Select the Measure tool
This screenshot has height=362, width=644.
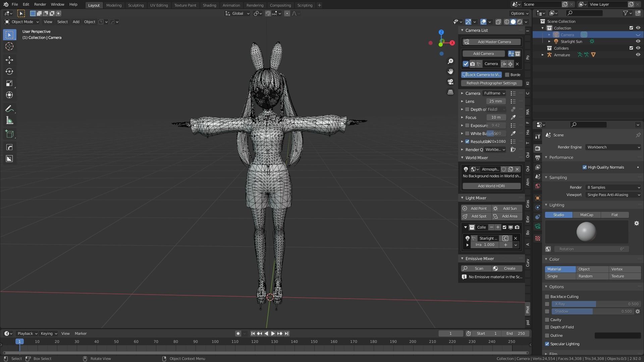[9, 121]
